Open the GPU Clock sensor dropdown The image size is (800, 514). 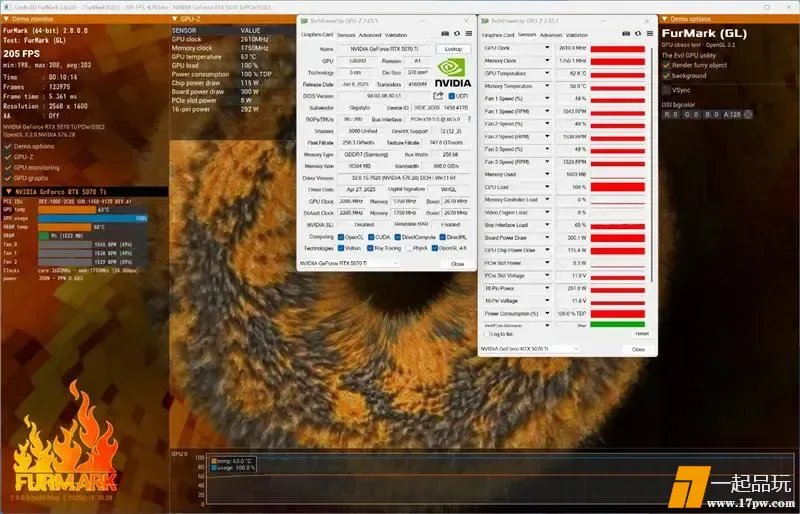tap(547, 47)
